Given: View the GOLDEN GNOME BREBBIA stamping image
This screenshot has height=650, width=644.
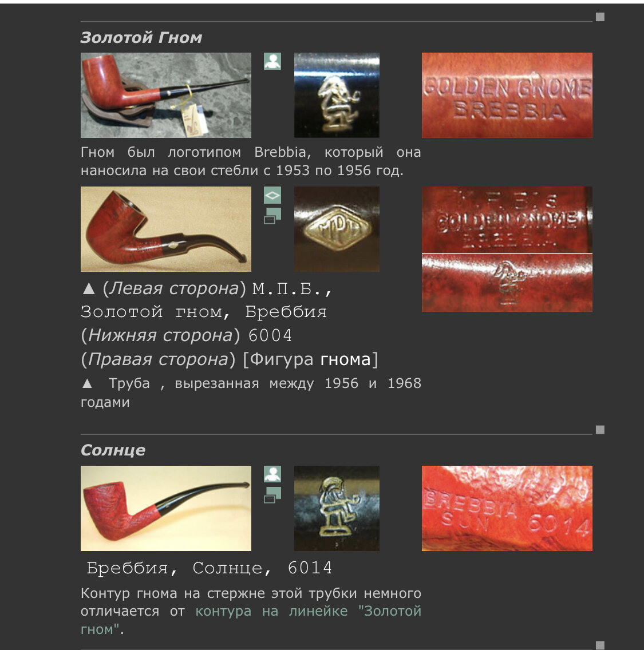Looking at the screenshot, I should [x=507, y=96].
